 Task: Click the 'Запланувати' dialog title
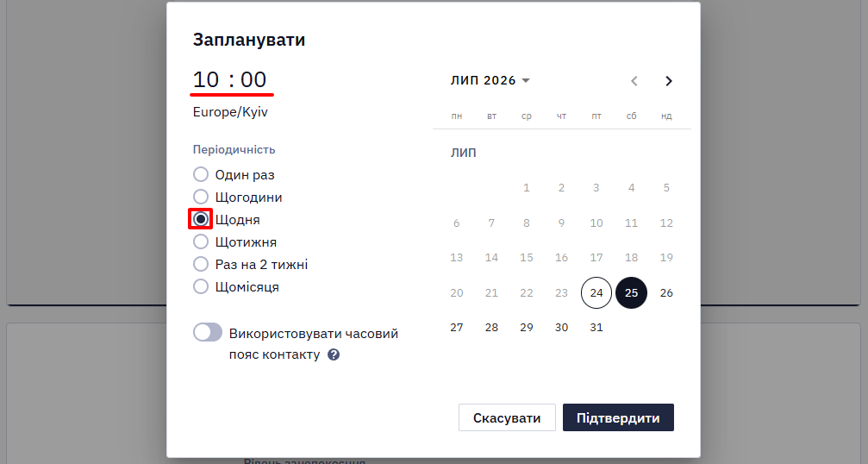[x=249, y=40]
